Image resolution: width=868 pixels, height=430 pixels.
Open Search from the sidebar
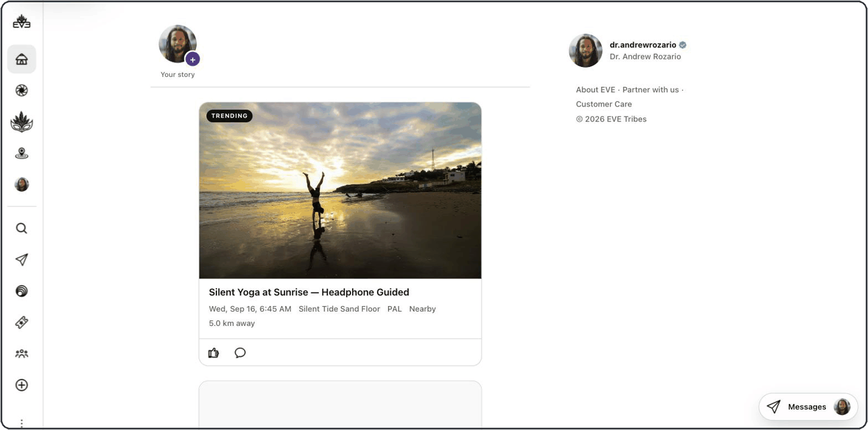22,229
